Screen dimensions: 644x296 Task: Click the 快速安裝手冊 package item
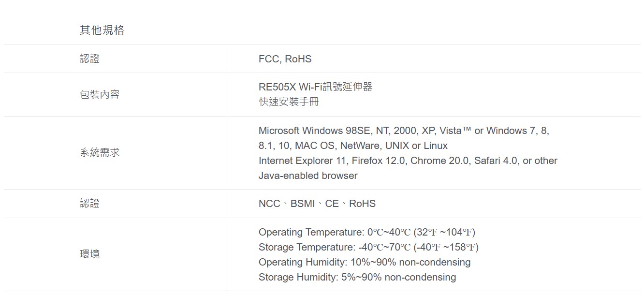(x=289, y=102)
